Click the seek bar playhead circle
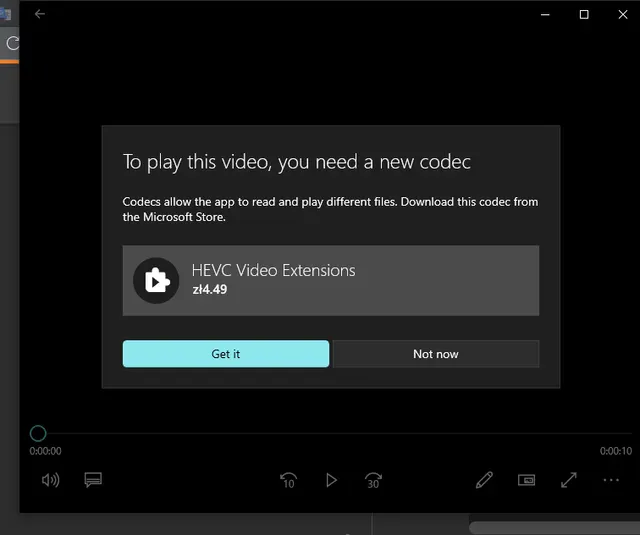 [38, 433]
